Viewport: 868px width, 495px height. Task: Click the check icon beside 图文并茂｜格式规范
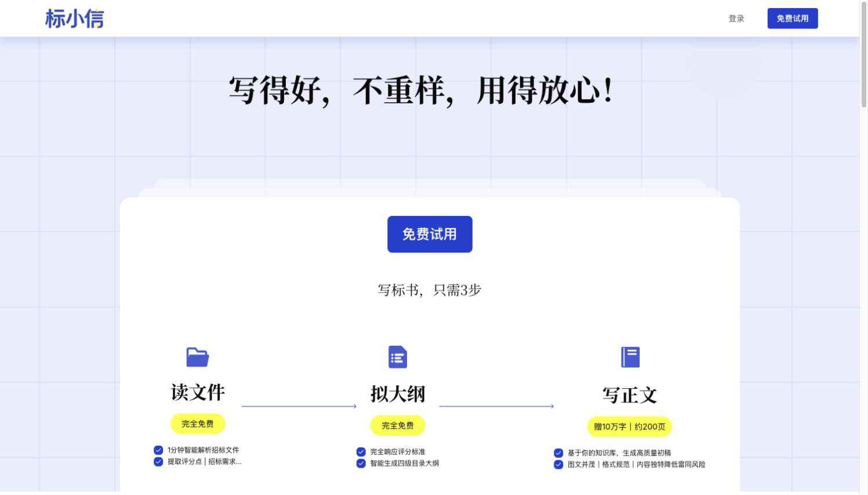(558, 464)
